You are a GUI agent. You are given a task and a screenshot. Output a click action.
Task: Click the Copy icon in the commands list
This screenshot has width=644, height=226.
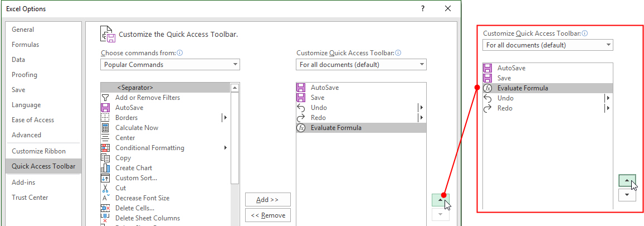pyautogui.click(x=105, y=158)
